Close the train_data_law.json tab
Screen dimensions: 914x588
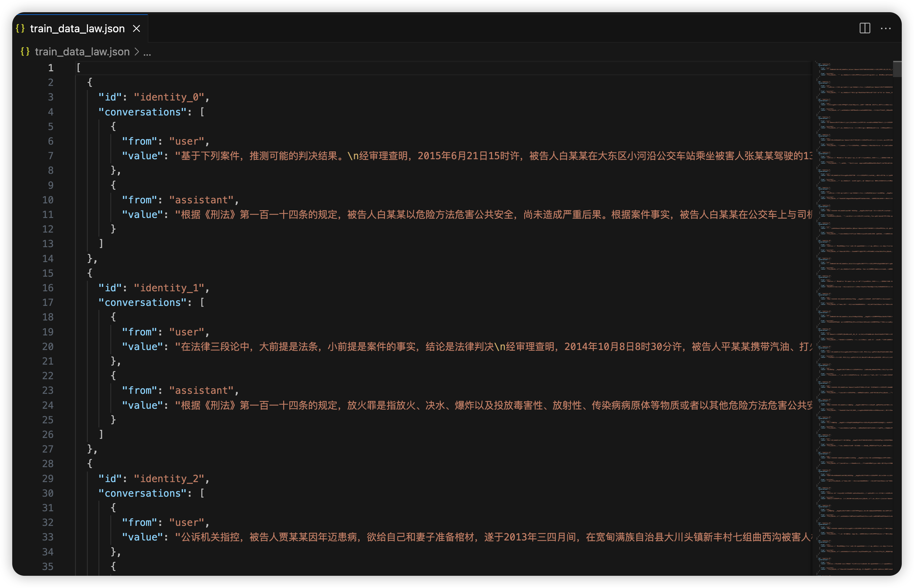136,29
